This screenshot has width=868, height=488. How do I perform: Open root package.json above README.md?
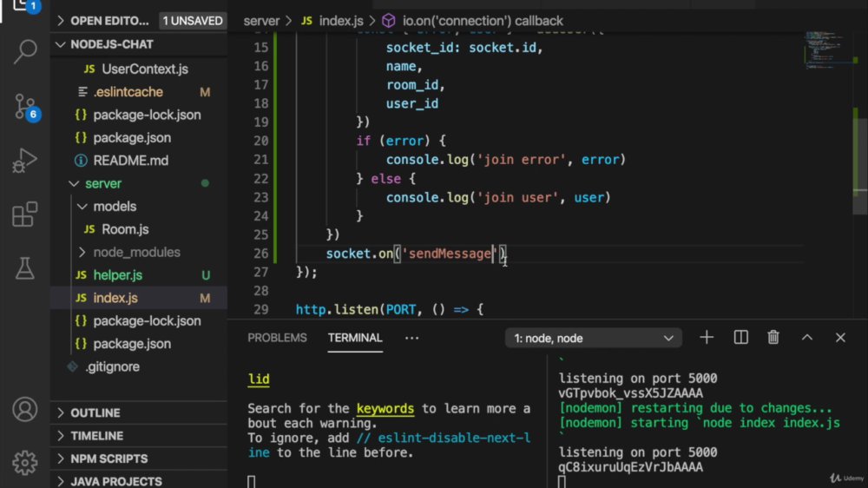(132, 137)
